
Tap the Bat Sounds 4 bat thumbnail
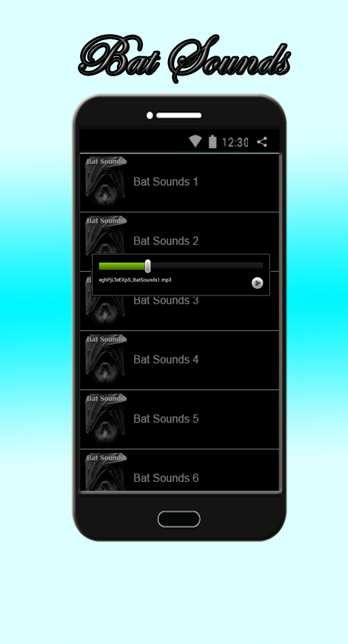[x=106, y=359]
